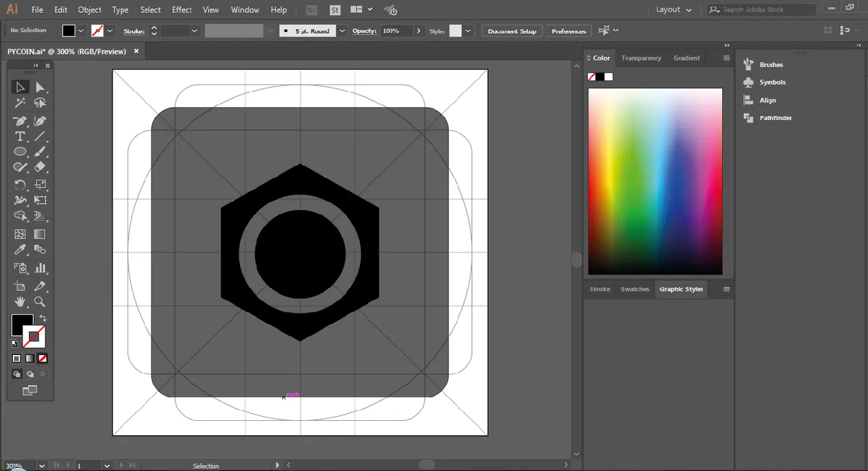Click the Document Setup button

pos(512,31)
